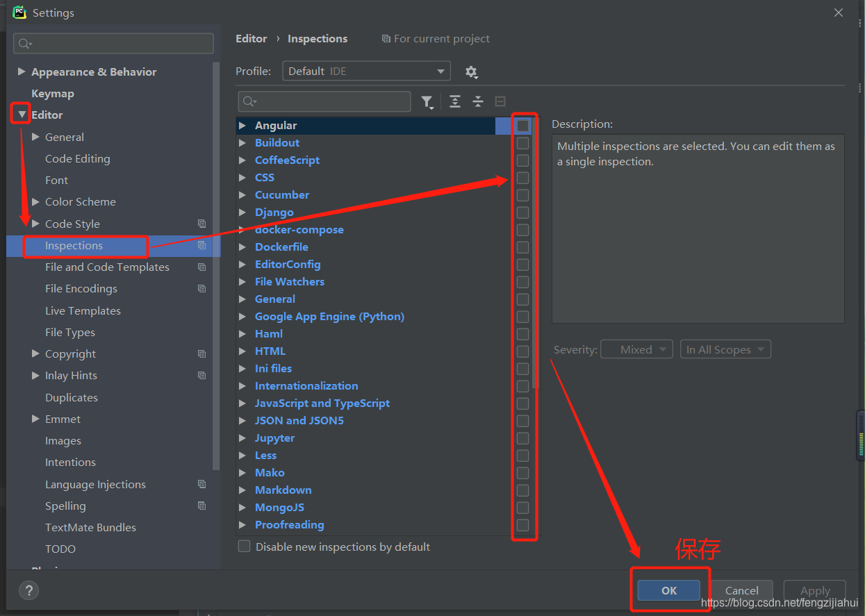Viewport: 865px width, 616px height.
Task: Expand the General node under Editor
Action: click(x=35, y=137)
